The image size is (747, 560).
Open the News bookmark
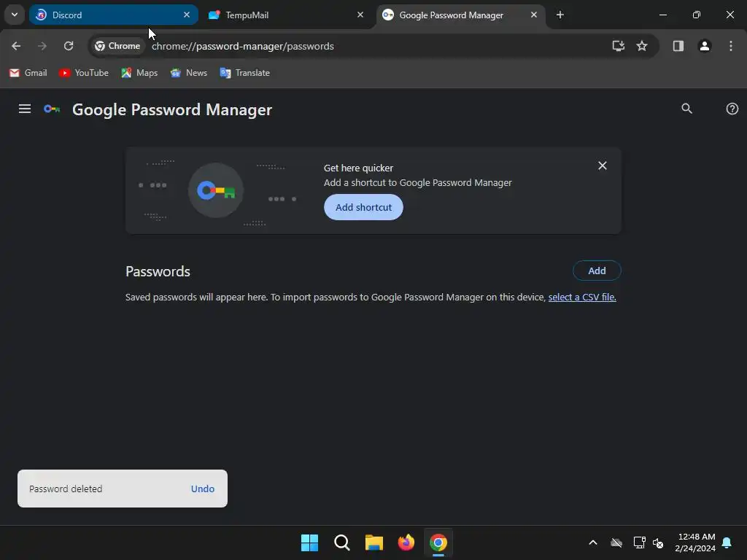(189, 73)
